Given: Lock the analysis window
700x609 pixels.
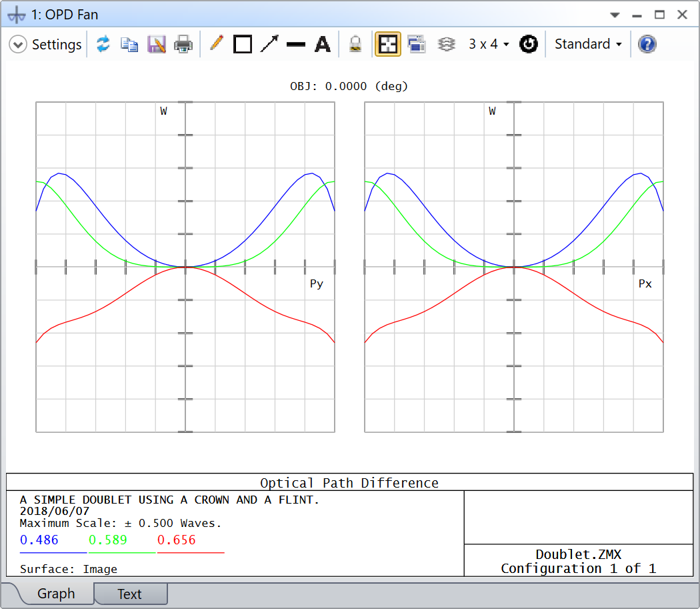Looking at the screenshot, I should point(355,44).
